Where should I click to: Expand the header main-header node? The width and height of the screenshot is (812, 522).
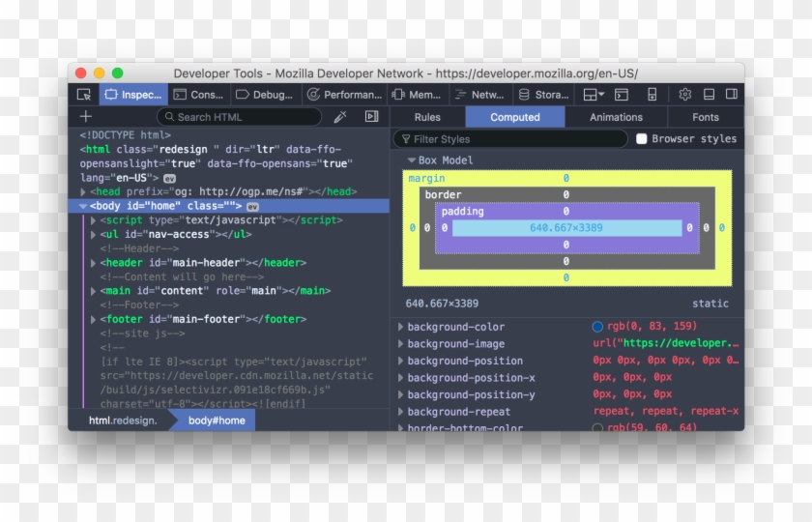[x=94, y=263]
